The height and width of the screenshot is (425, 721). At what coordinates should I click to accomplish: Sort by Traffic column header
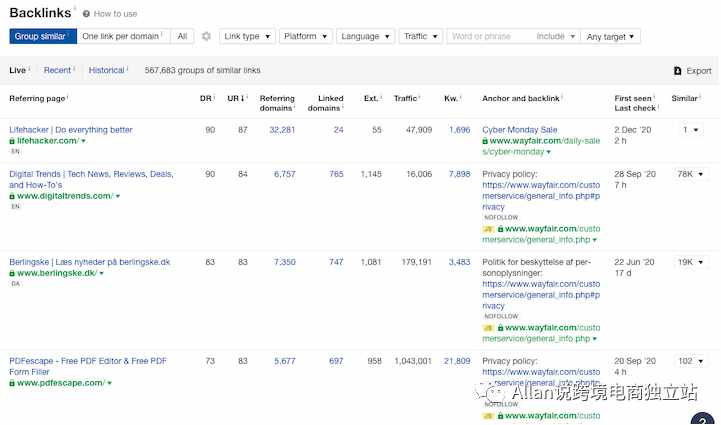pos(406,98)
